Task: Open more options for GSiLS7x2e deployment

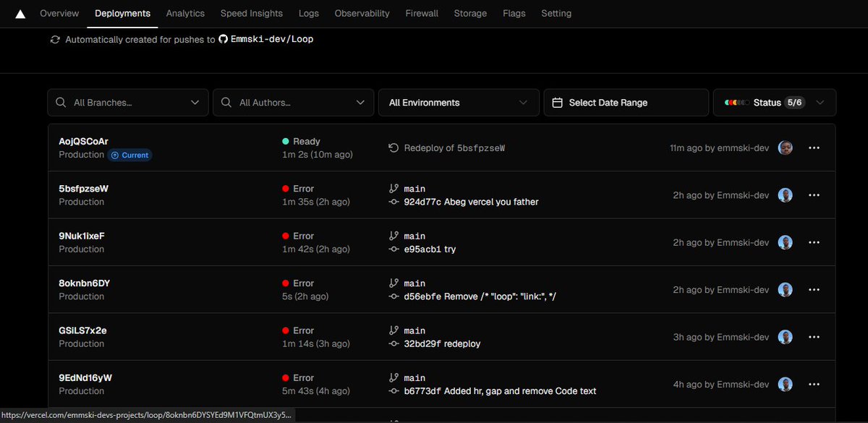Action: pos(814,337)
